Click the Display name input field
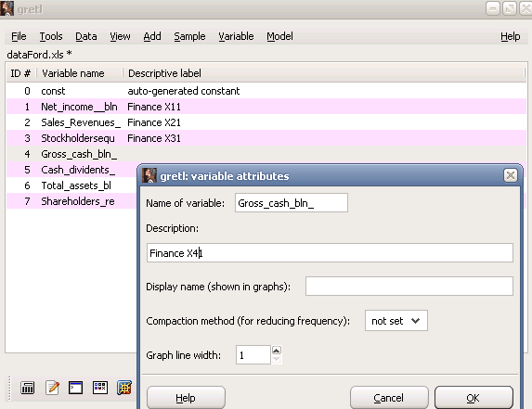 (409, 287)
